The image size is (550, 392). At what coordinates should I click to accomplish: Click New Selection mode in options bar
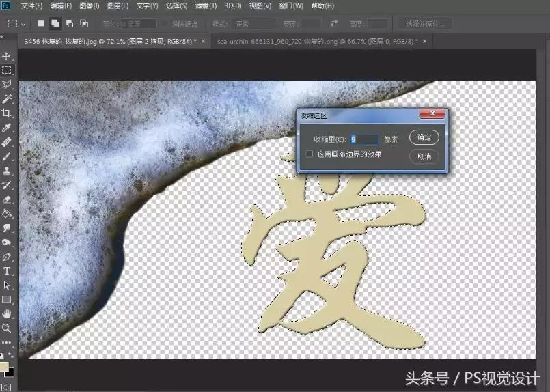41,23
